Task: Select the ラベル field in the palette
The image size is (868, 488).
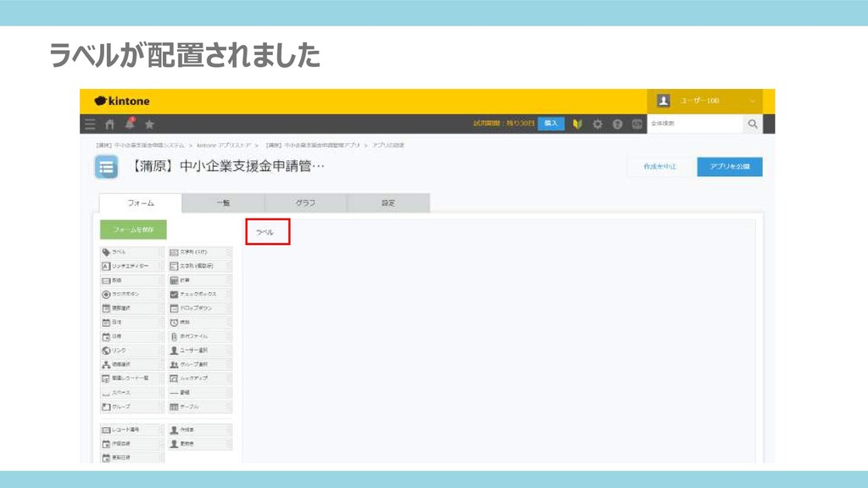Action: [131, 252]
